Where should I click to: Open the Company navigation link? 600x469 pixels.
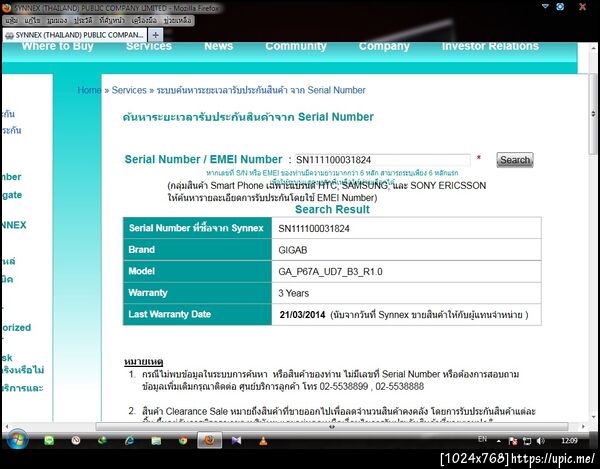click(x=384, y=46)
